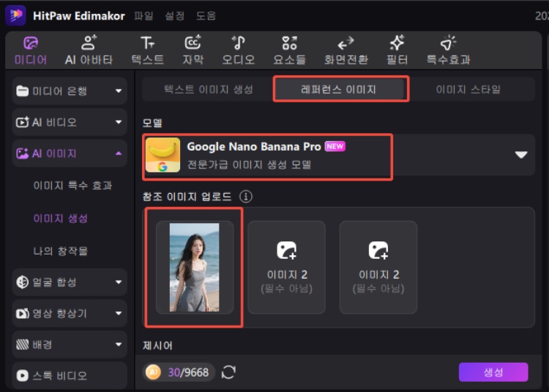Open the 자막 subtitle tool
Viewport: 549px width, 392px height.
point(193,50)
